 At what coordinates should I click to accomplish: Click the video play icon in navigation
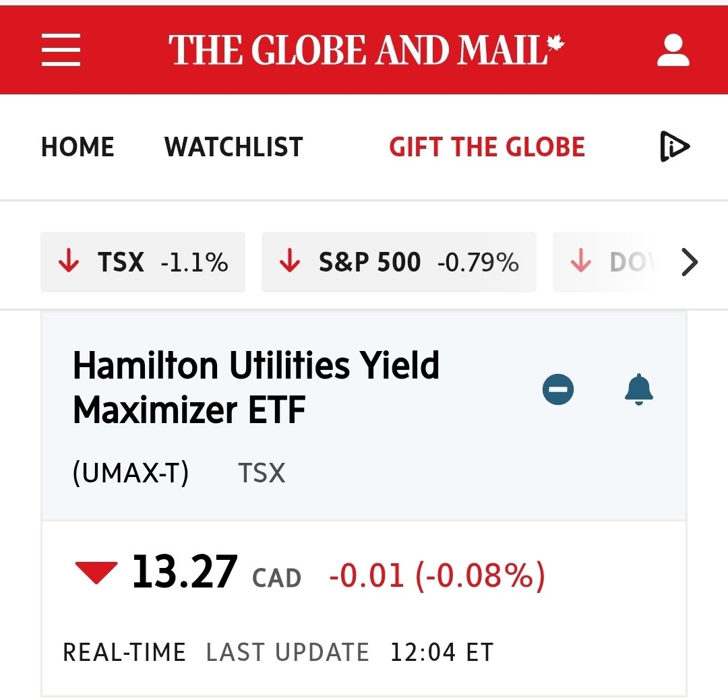click(x=674, y=147)
